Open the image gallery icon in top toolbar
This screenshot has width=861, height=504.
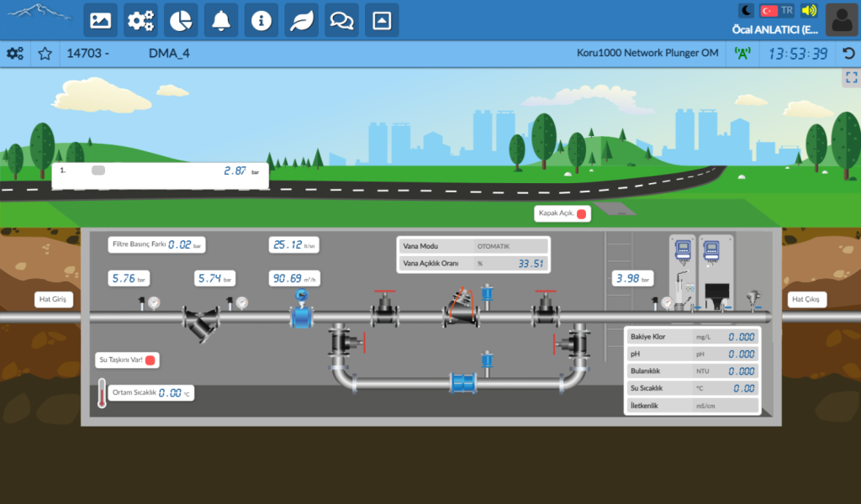pos(101,21)
